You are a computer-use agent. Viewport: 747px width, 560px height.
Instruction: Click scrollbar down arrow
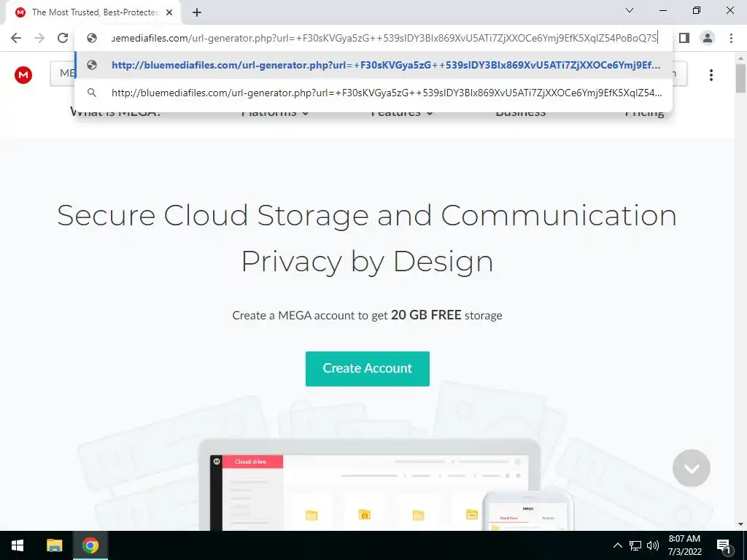[741, 524]
